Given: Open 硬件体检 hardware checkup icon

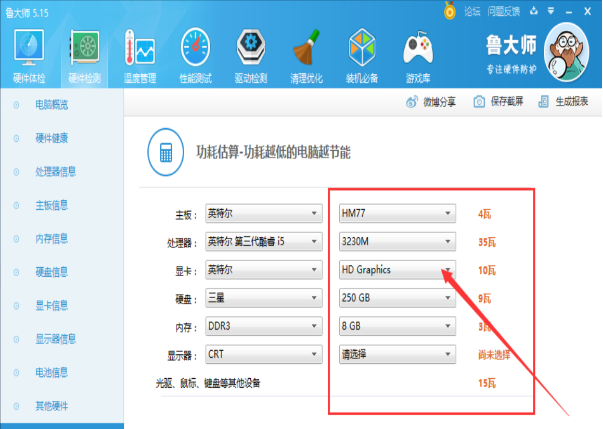Looking at the screenshot, I should [x=28, y=52].
